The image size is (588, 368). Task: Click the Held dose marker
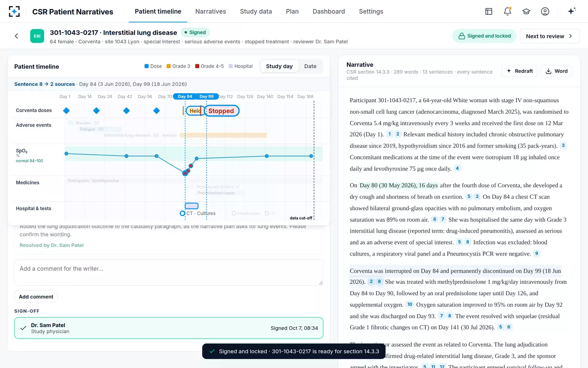[x=195, y=111]
